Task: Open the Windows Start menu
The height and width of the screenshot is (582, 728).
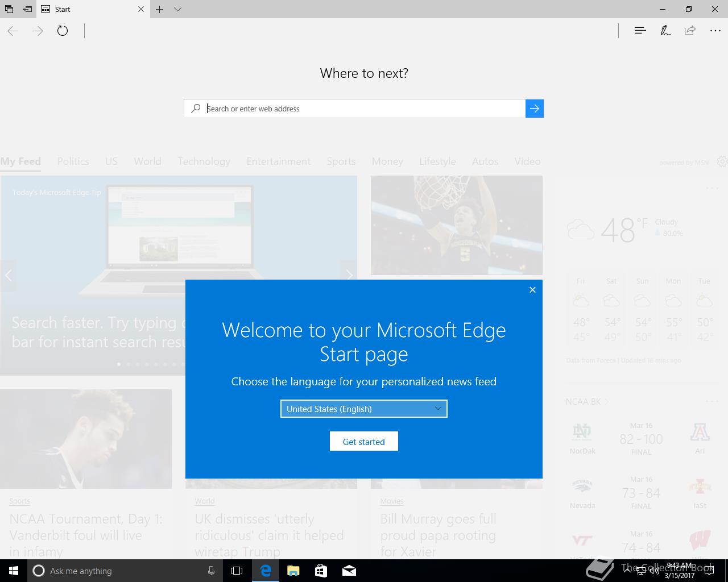Action: pyautogui.click(x=14, y=571)
